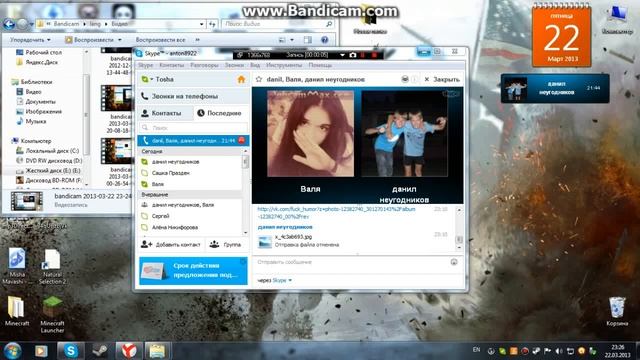Open the Misha Mavashi audio file on desktop
The width and height of the screenshot is (640, 360).
pos(17,266)
